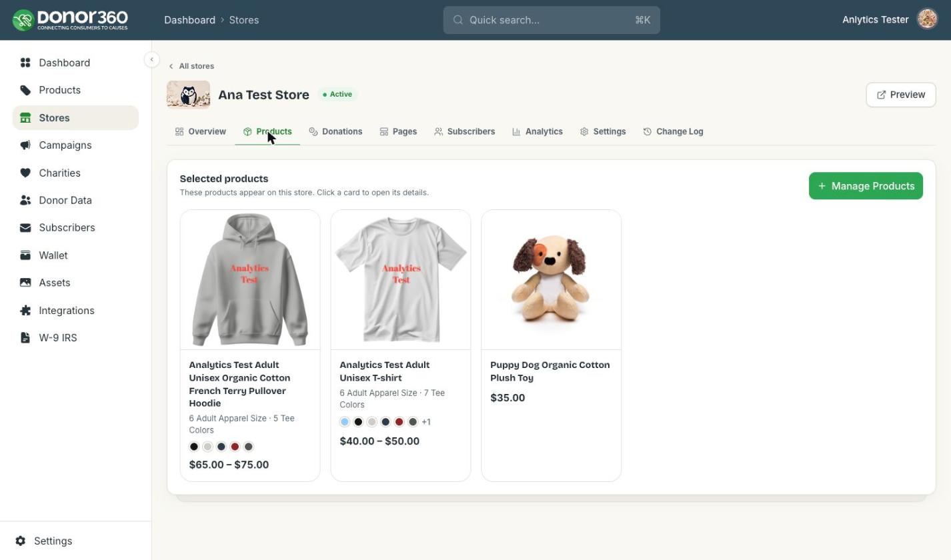The height and width of the screenshot is (560, 951).
Task: Collapse the sidebar with the chevron button
Action: [151, 59]
